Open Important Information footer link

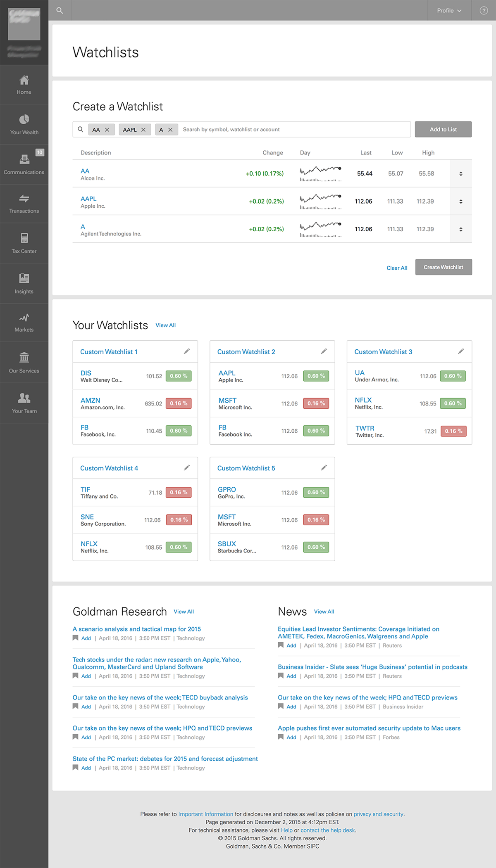(x=206, y=814)
